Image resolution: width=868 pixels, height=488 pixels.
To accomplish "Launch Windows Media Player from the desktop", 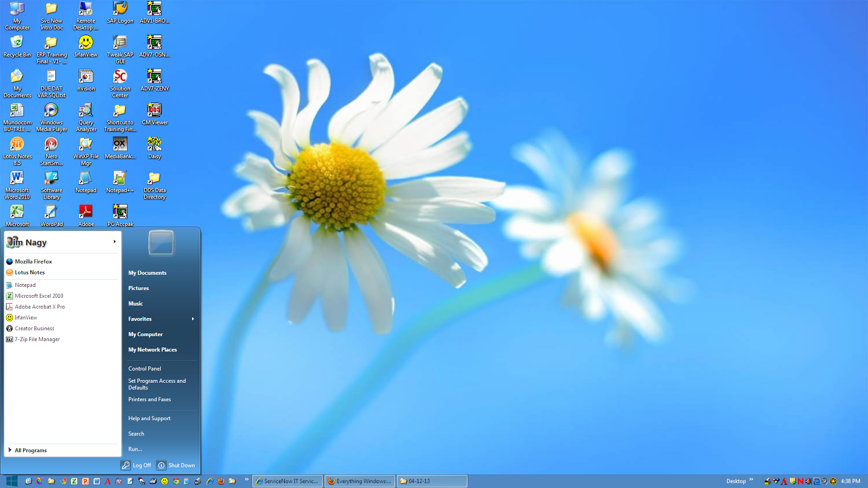I will [51, 114].
